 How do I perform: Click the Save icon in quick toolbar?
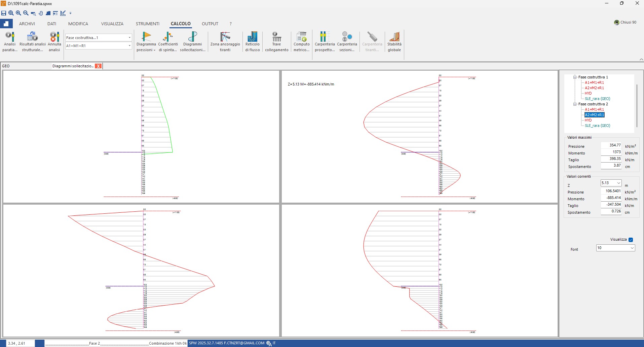tap(4, 13)
